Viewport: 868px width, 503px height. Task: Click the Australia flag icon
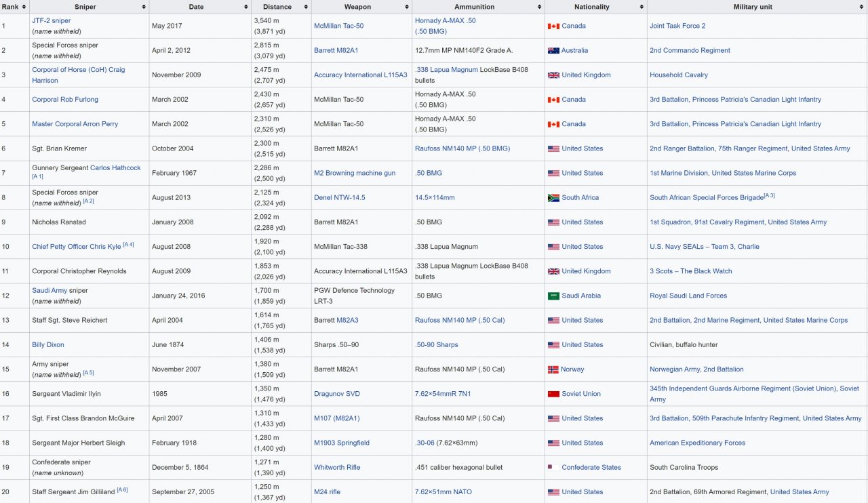553,51
